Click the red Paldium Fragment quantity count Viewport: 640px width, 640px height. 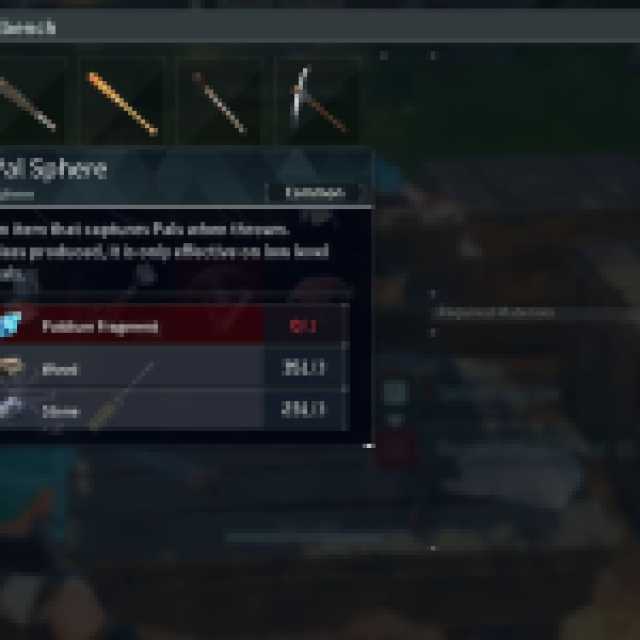303,326
